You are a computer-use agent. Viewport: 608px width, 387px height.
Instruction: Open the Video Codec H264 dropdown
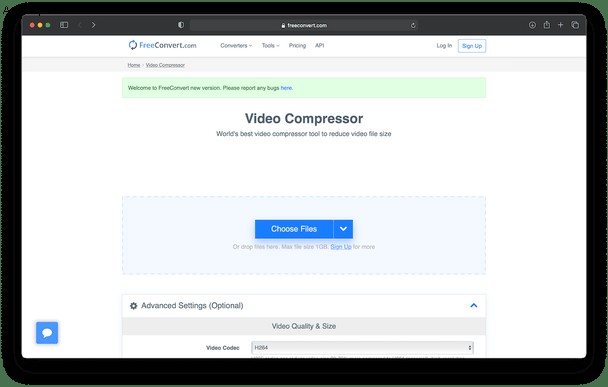pos(362,347)
